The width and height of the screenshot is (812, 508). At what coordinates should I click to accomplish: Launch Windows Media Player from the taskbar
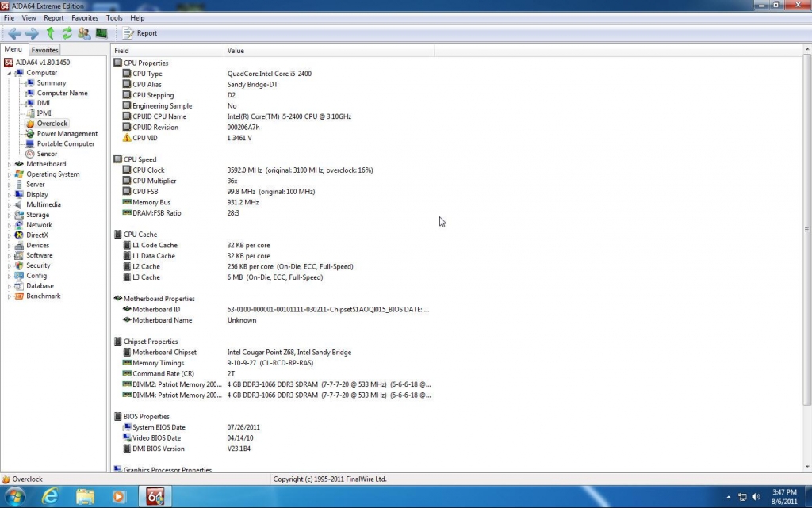(119, 497)
